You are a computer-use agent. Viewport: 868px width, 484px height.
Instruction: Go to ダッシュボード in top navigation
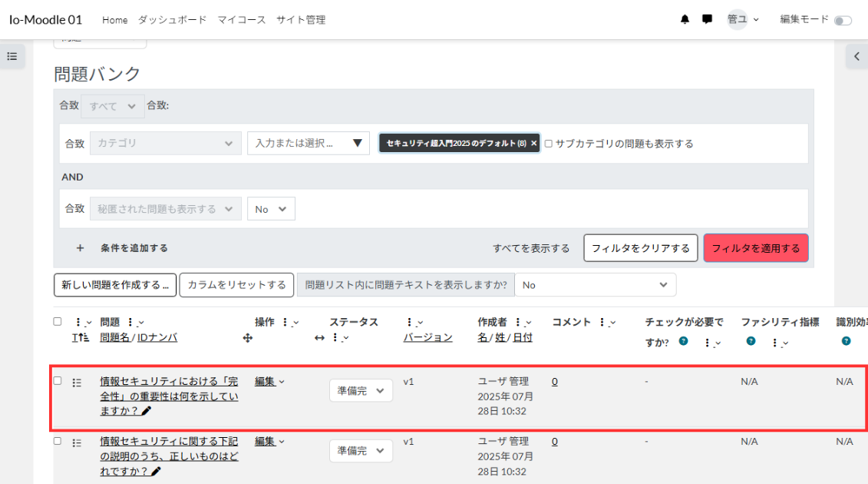pos(172,20)
